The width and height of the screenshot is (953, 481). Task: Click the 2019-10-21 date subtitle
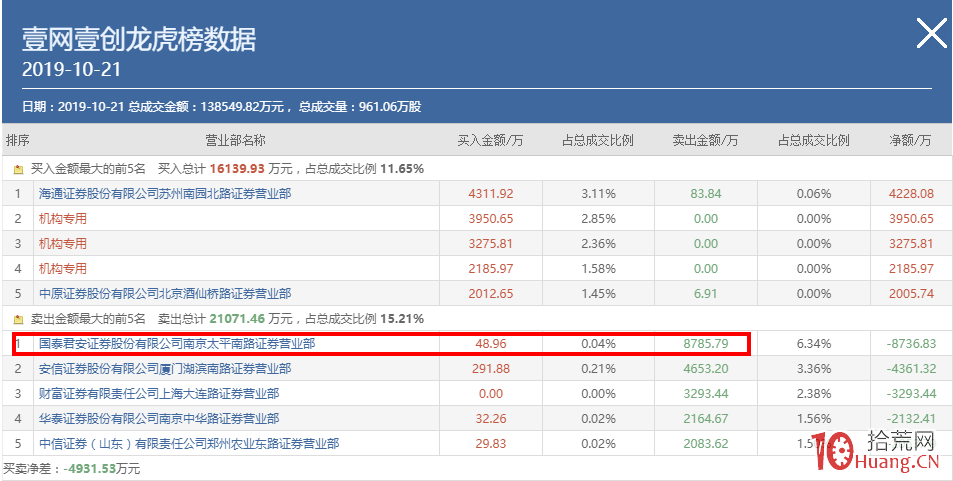click(72, 69)
